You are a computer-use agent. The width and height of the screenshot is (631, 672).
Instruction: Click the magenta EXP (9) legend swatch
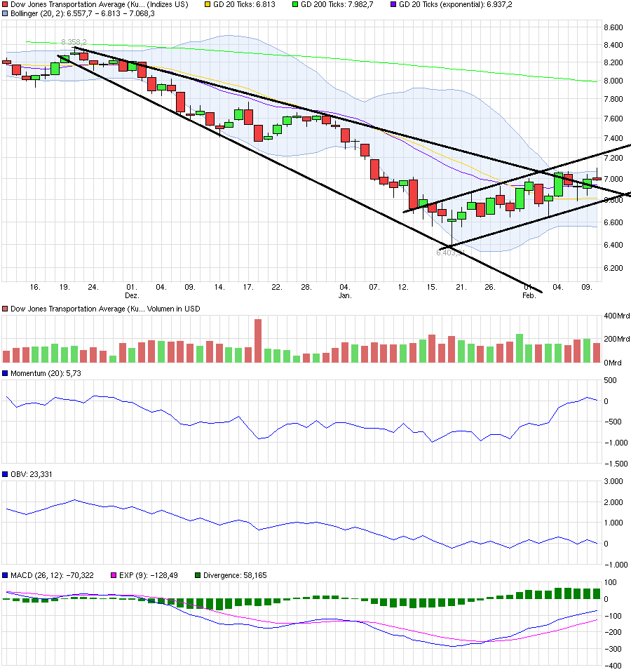coord(114,576)
